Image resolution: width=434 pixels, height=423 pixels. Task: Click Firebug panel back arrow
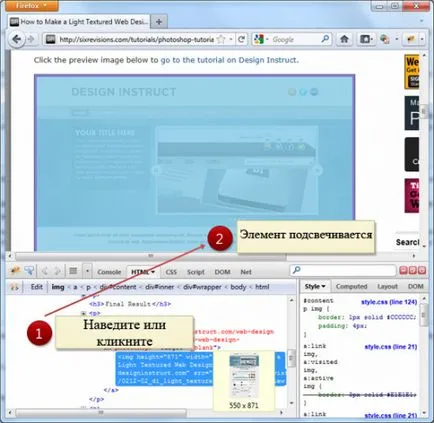coord(45,271)
